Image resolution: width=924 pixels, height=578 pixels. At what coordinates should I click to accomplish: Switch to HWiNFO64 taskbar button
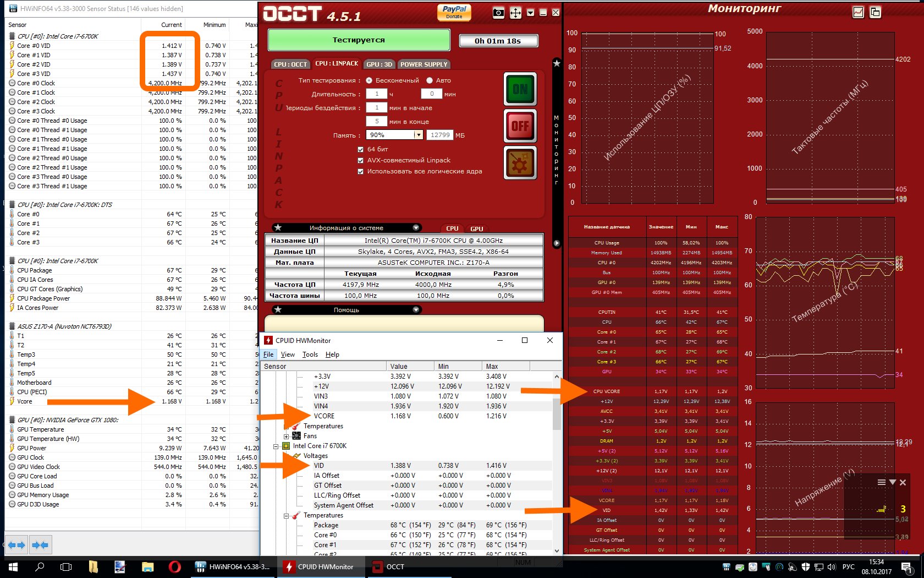[234, 566]
